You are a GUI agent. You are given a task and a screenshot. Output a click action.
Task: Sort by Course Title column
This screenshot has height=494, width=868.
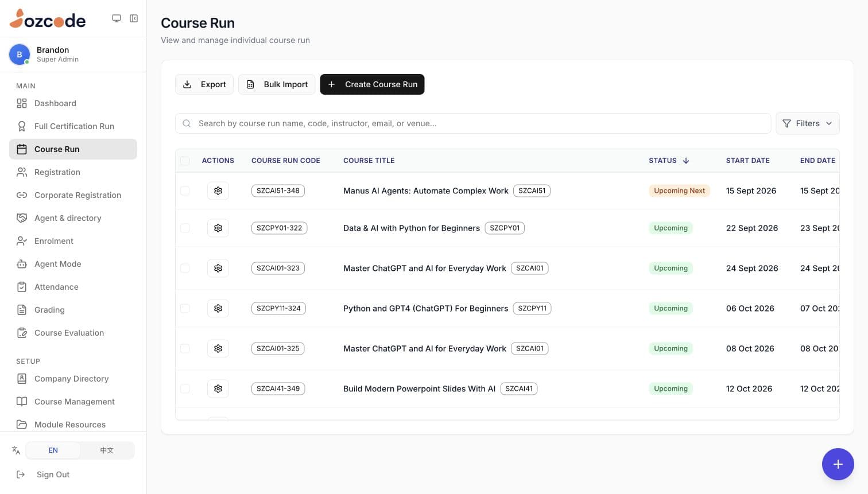[x=369, y=161]
